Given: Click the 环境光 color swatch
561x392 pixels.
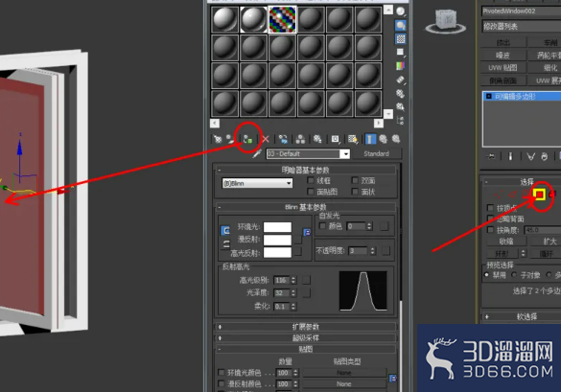Looking at the screenshot, I should [277, 227].
